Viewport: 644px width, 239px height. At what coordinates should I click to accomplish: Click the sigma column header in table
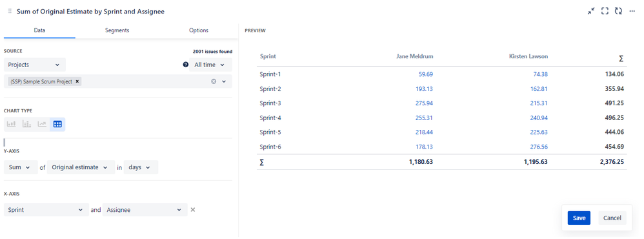(x=621, y=58)
